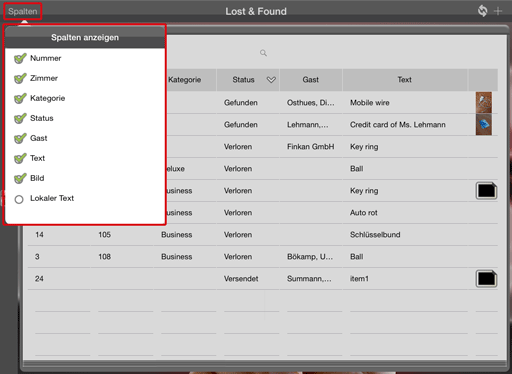Click the plus icon to add entry
The height and width of the screenshot is (374, 512).
(x=498, y=11)
